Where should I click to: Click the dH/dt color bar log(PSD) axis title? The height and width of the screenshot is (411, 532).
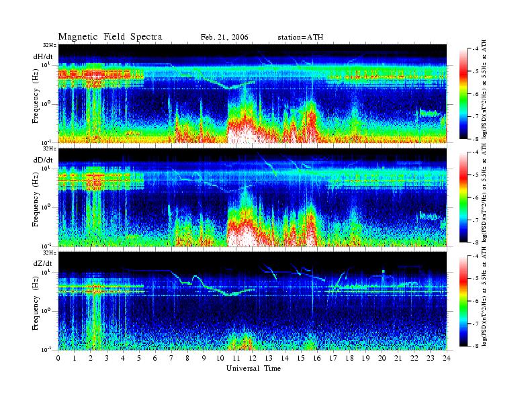click(484, 89)
